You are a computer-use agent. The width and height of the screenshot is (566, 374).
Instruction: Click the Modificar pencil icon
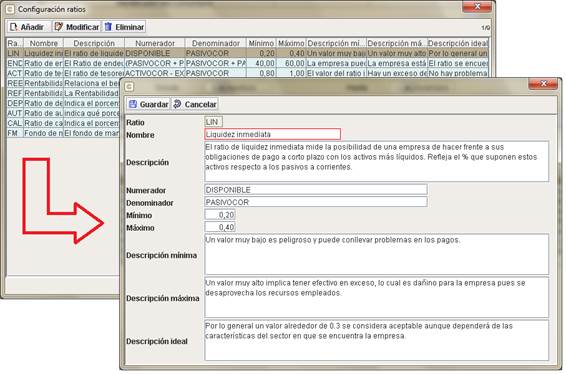pos(58,27)
